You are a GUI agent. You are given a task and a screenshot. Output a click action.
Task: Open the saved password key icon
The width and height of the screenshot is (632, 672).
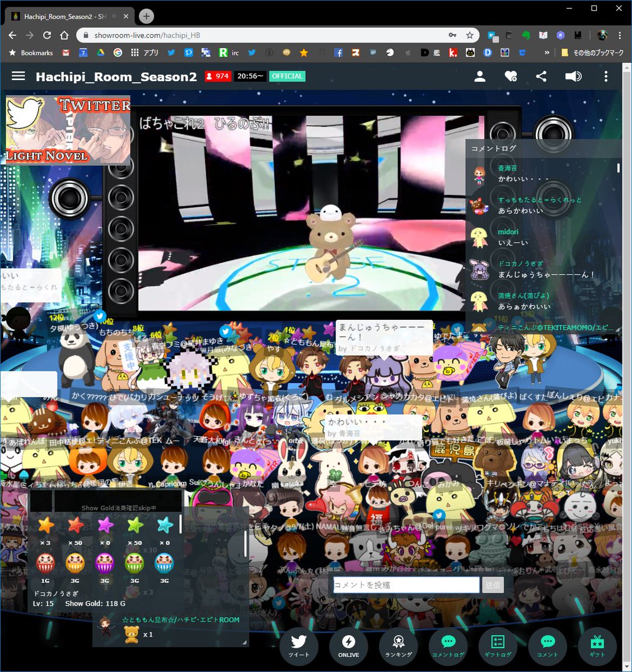pyautogui.click(x=452, y=35)
